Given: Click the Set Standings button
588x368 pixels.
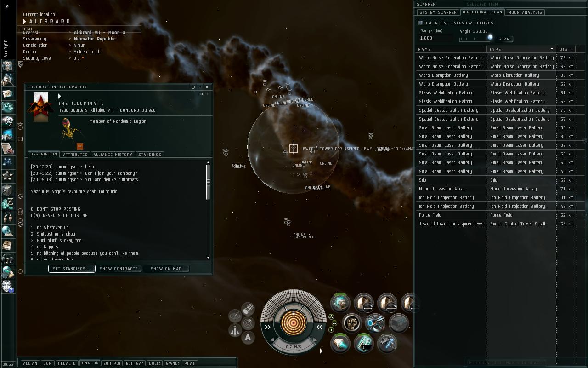Looking at the screenshot, I should pyautogui.click(x=72, y=269).
